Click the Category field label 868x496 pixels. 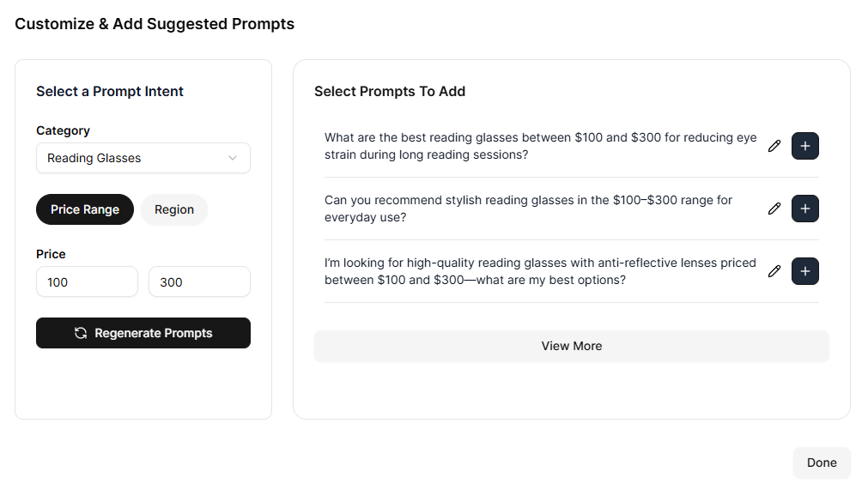point(63,130)
